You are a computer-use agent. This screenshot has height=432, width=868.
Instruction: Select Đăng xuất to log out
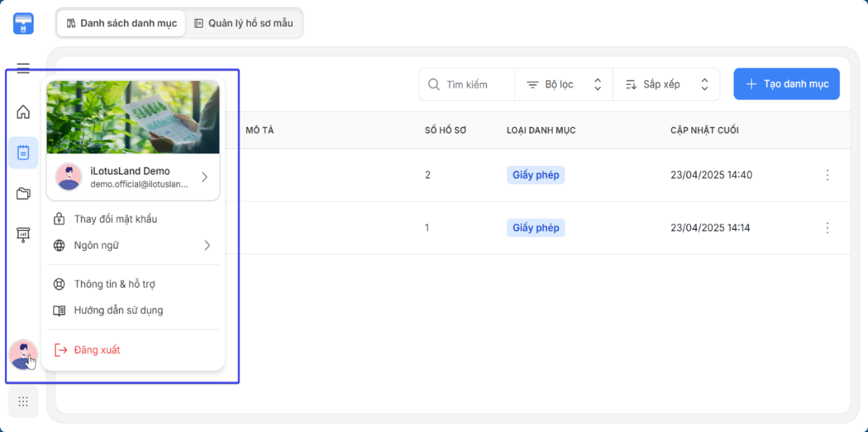(133, 350)
